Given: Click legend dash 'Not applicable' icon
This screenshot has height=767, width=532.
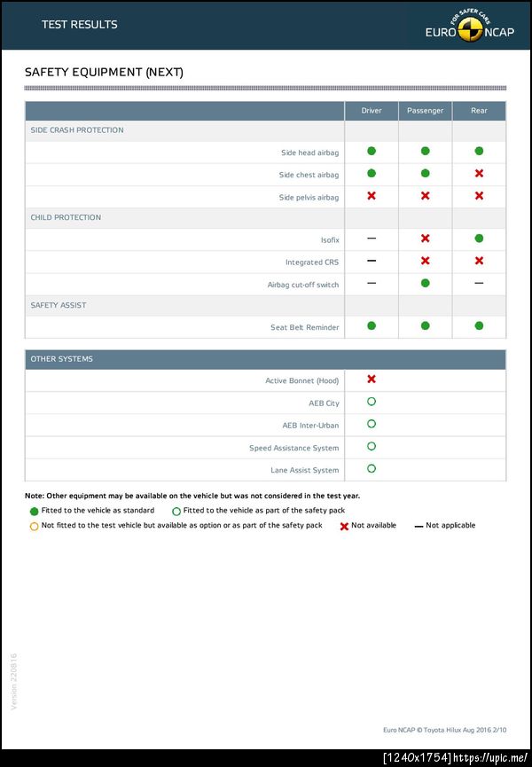Looking at the screenshot, I should [419, 527].
